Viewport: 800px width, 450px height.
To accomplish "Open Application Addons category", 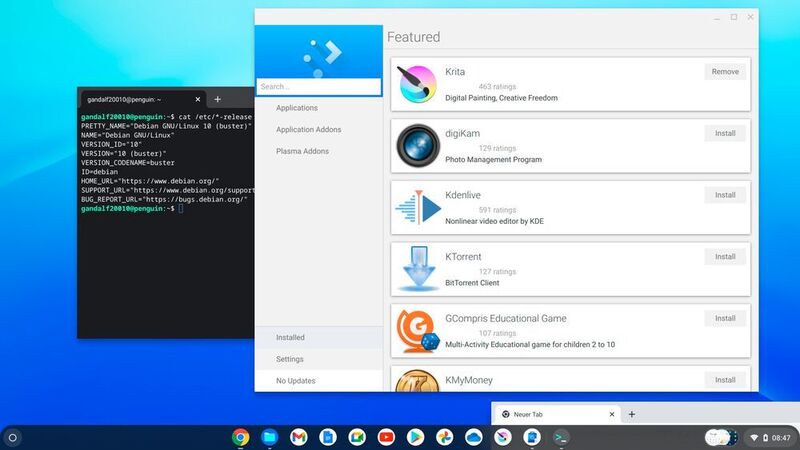I will pyautogui.click(x=309, y=130).
